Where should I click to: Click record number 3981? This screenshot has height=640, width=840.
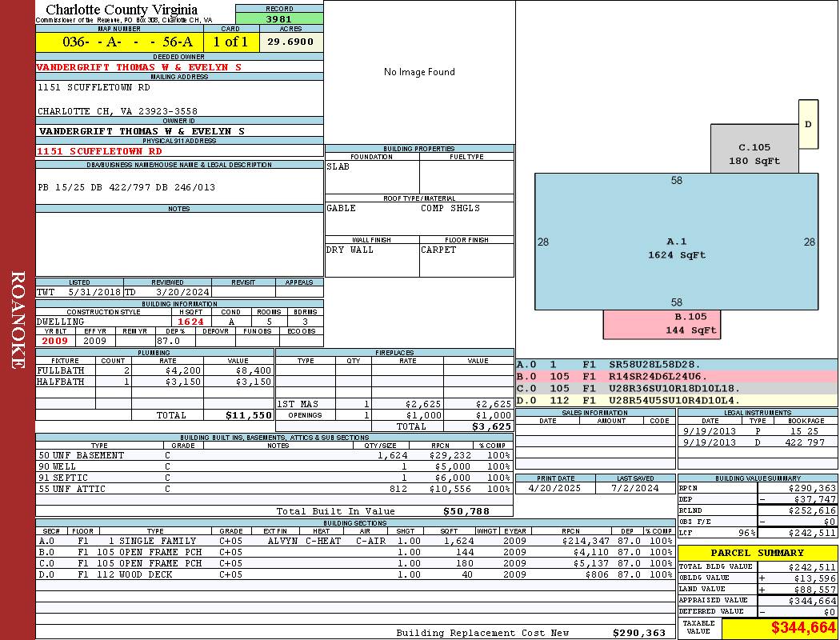tap(279, 18)
